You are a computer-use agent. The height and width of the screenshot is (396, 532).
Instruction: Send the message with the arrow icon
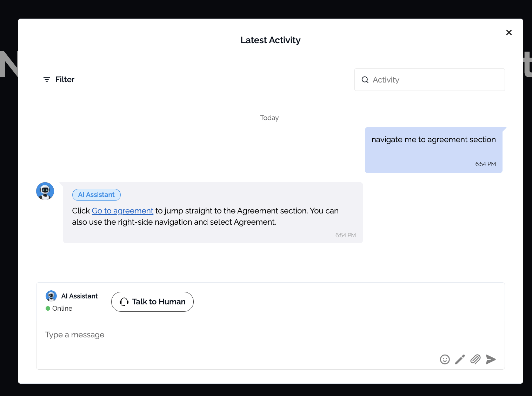(491, 359)
